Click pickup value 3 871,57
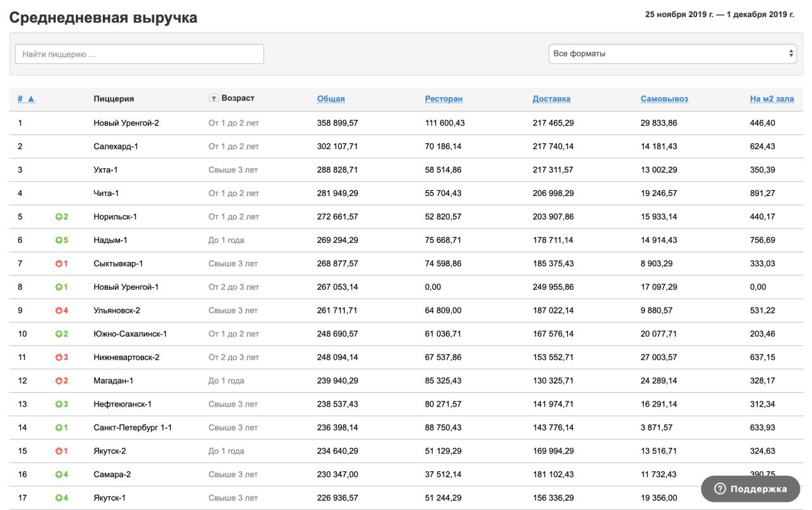Screen dimensions: 812x510 (657, 428)
